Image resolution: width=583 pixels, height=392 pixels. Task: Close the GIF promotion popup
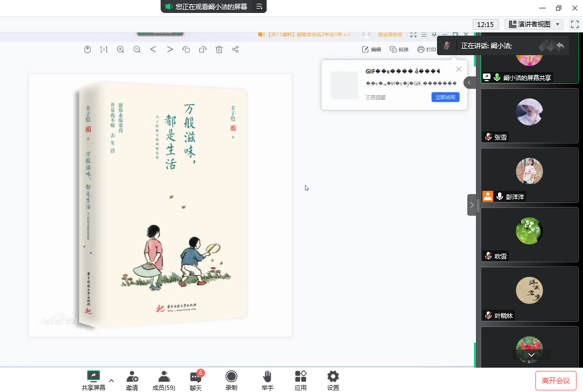(x=459, y=69)
